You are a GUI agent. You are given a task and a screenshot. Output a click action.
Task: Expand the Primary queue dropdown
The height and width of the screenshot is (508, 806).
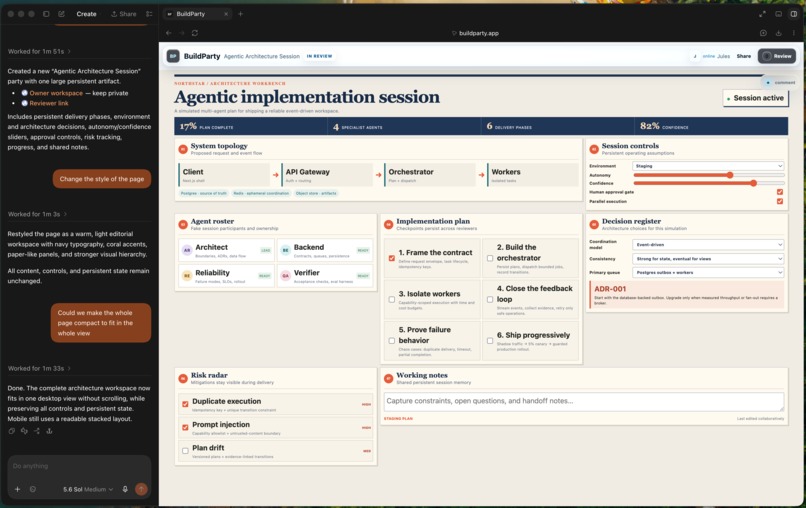[x=708, y=273]
